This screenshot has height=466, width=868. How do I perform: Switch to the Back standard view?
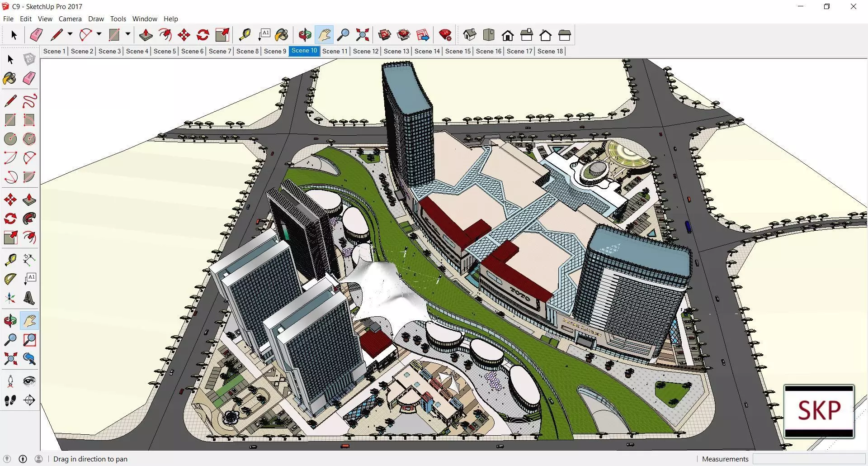click(x=546, y=35)
